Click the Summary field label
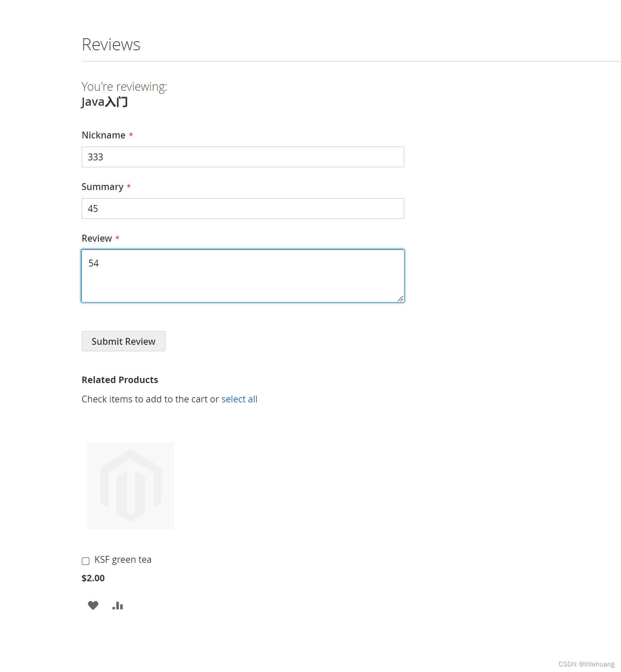This screenshot has width=621, height=672. [102, 187]
